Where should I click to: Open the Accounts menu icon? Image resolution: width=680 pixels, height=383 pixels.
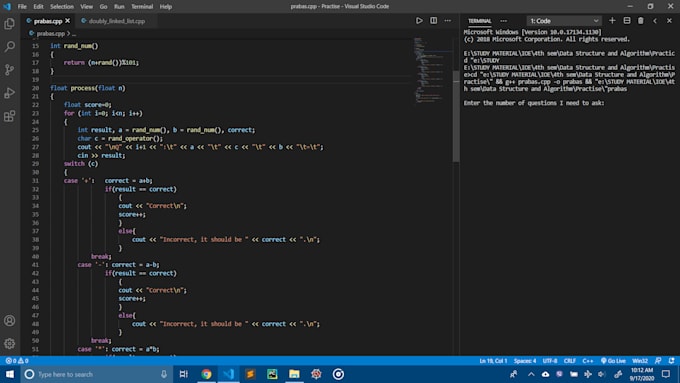coord(10,321)
